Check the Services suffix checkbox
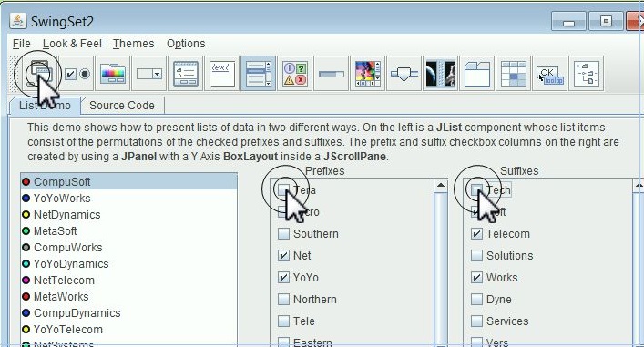 (476, 321)
